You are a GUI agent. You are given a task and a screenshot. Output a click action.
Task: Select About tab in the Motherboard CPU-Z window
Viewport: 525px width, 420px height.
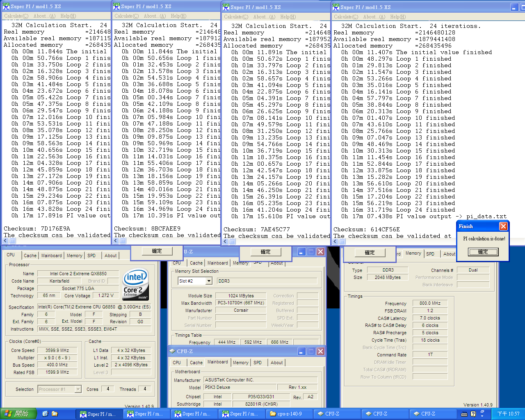click(276, 363)
